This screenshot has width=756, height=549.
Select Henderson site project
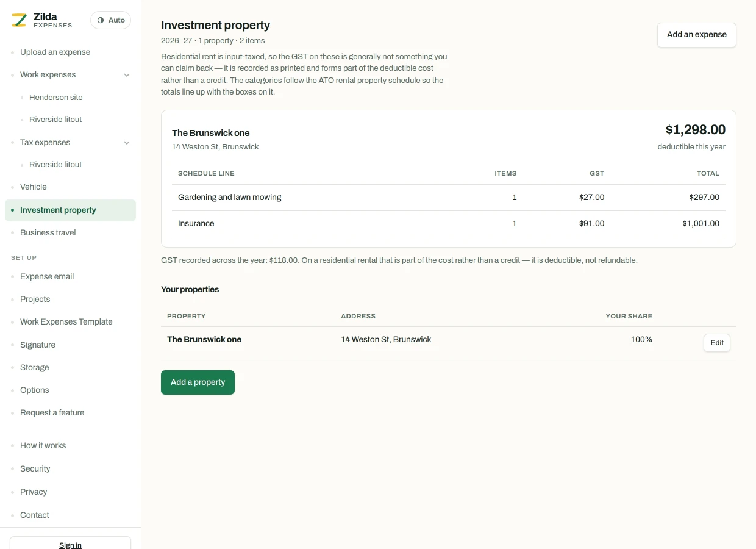55,97
